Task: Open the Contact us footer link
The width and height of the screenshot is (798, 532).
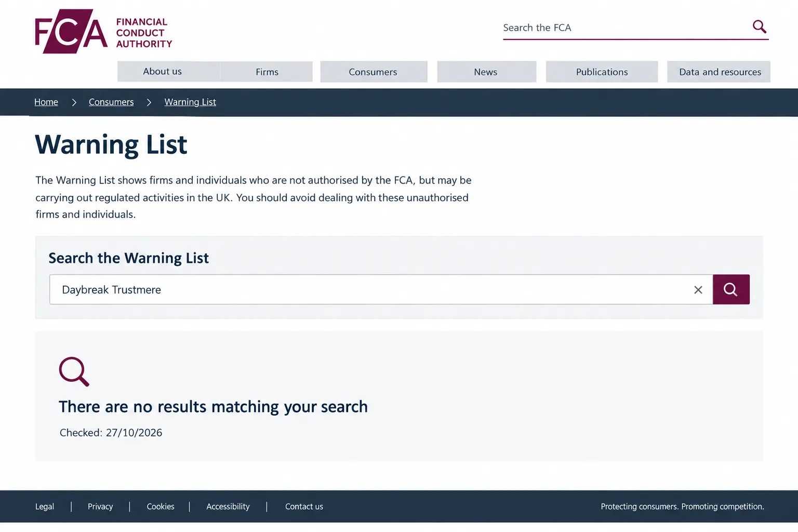Action: [x=304, y=507]
